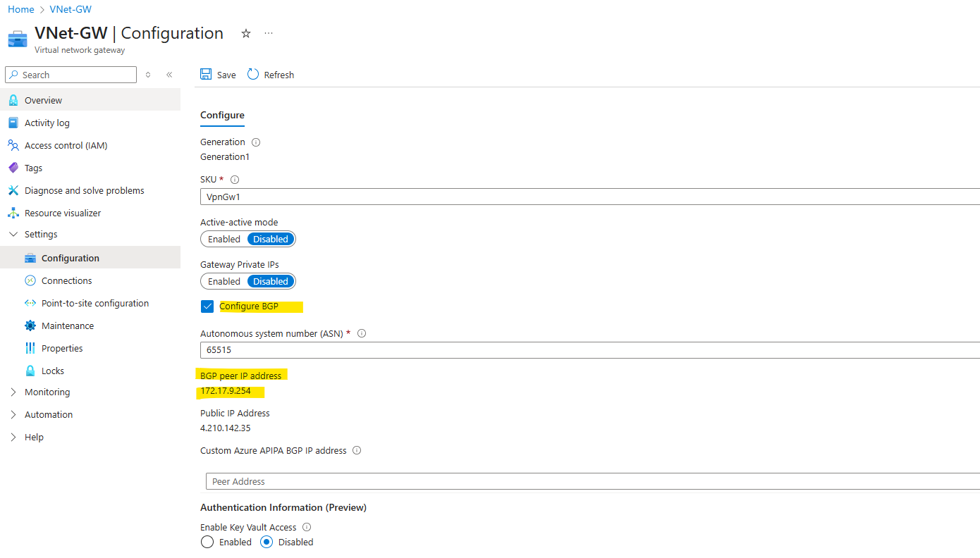Viewport: 980px width, 558px height.
Task: Click the Configuration toolbox icon in sidebar
Action: pyautogui.click(x=30, y=258)
